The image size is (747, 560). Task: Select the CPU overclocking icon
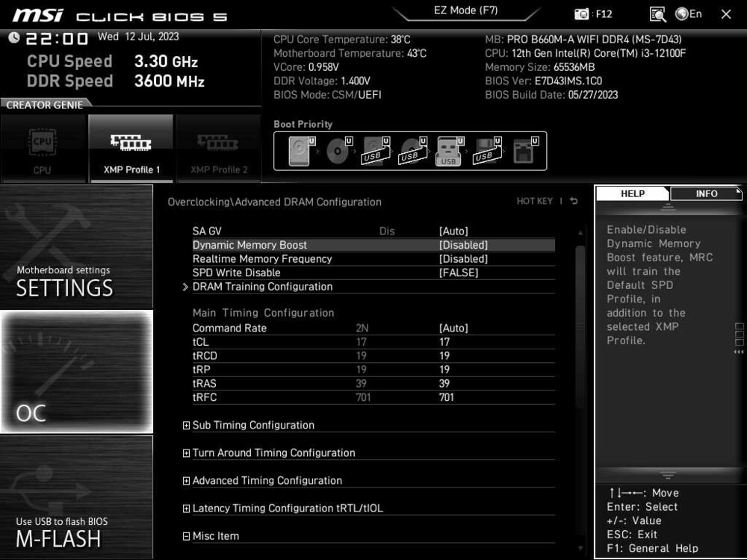click(x=43, y=147)
